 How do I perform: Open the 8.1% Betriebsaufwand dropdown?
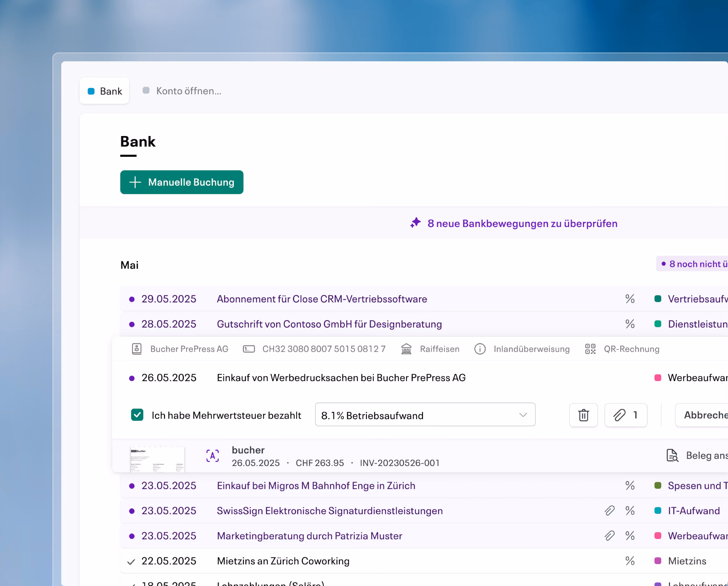pos(425,414)
